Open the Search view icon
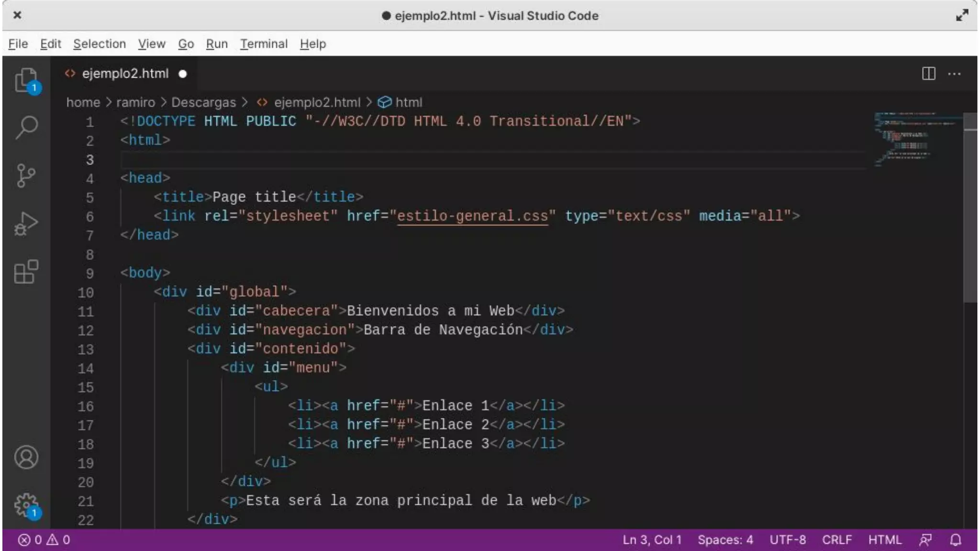The image size is (980, 551). pyautogui.click(x=26, y=127)
